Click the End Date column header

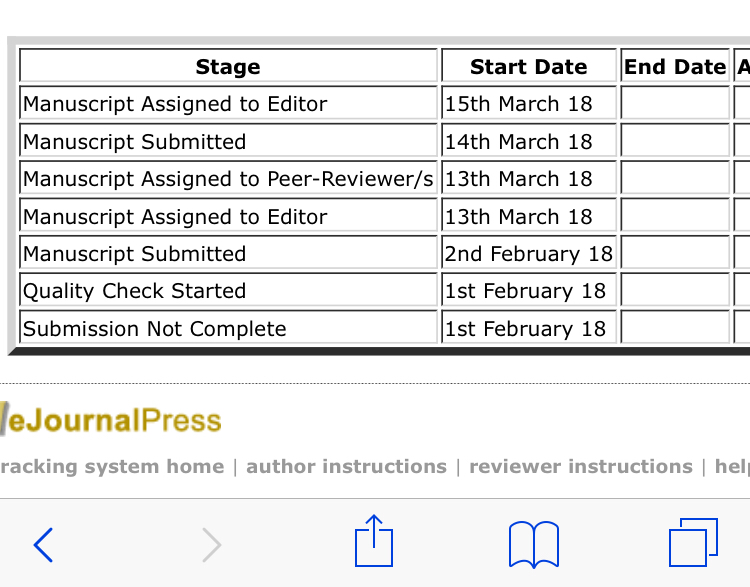[675, 67]
